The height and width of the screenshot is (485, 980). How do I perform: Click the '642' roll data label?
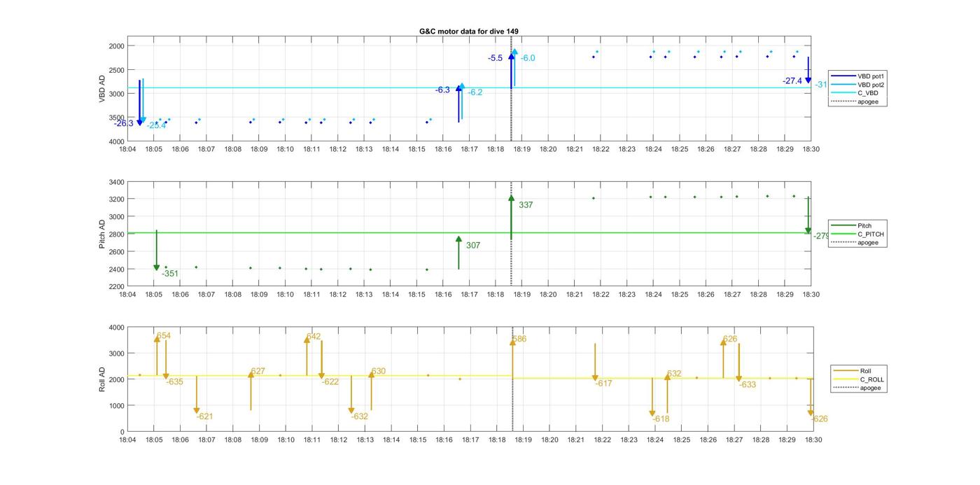[x=314, y=337]
